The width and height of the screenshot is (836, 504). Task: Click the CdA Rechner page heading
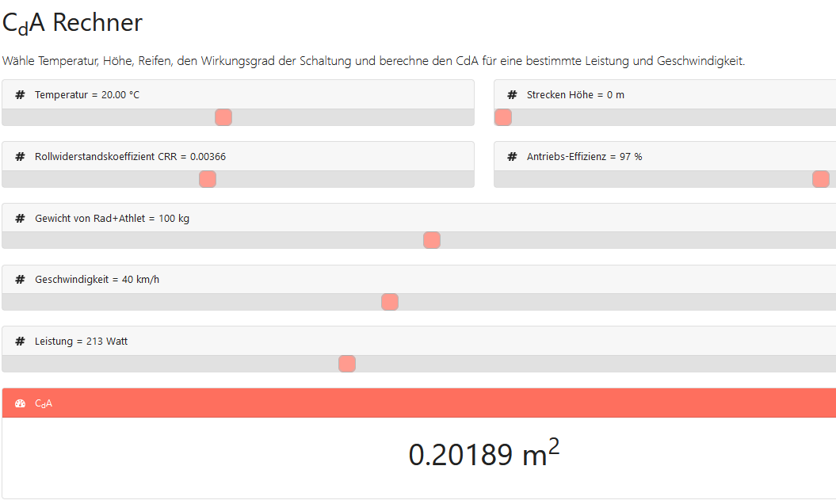73,22
